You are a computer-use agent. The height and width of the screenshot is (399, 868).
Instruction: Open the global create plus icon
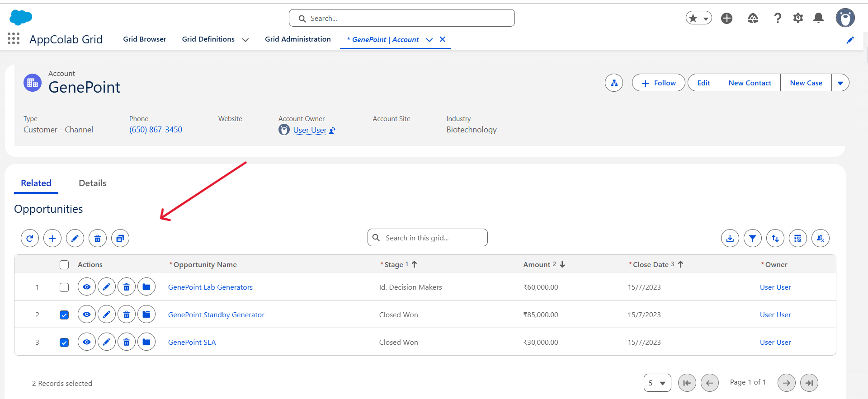click(x=726, y=18)
